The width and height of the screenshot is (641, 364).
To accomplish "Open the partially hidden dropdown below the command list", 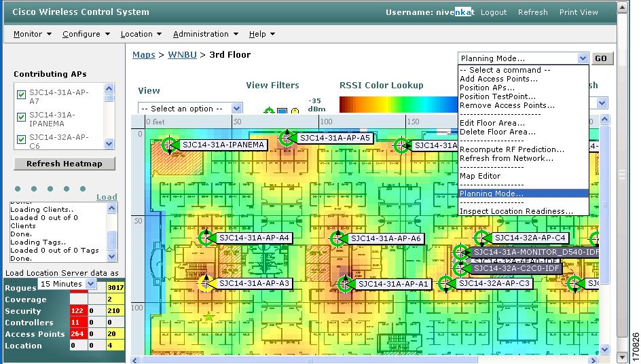I will click(602, 103).
